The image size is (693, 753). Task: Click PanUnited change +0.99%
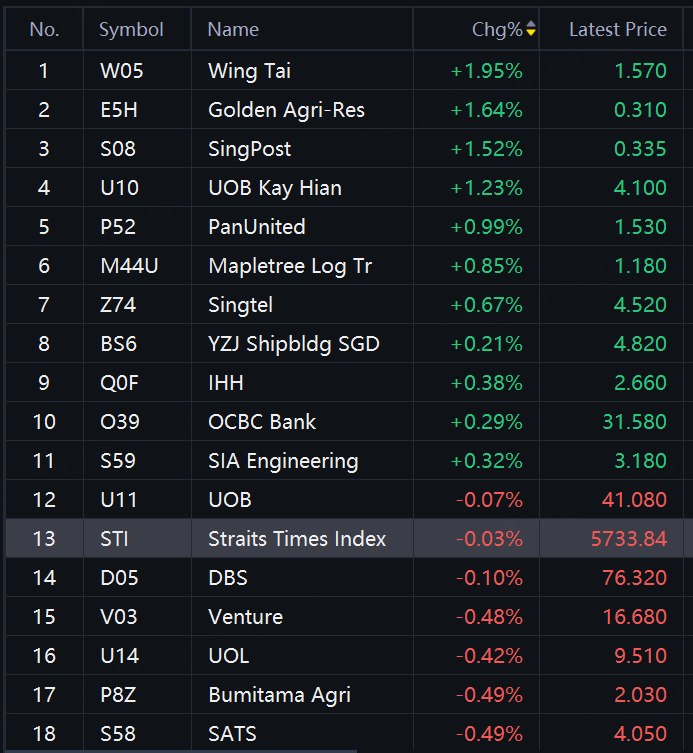[x=486, y=227]
